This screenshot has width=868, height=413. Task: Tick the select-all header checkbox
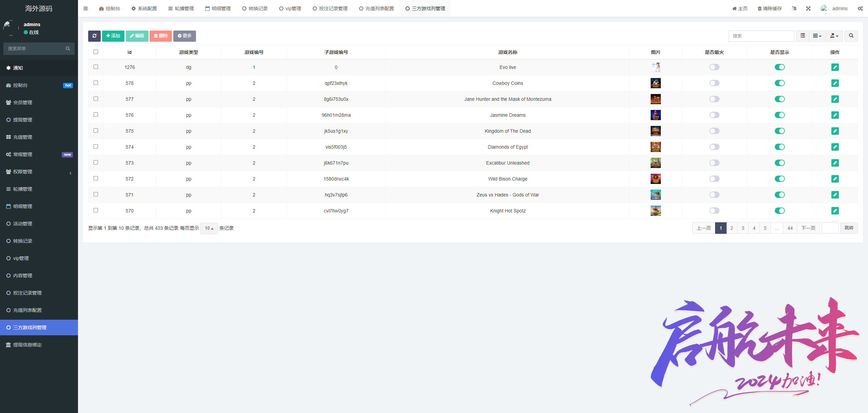(x=96, y=52)
